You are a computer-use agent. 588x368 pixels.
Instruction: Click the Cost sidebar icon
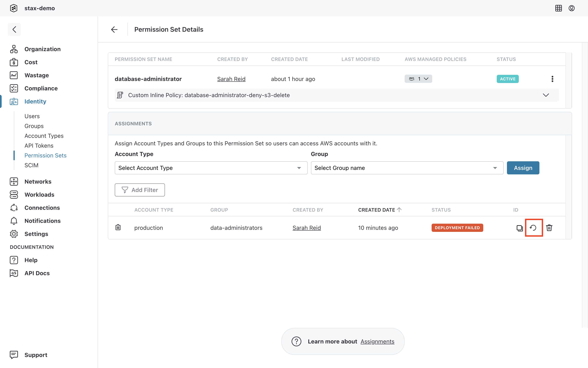(x=14, y=62)
